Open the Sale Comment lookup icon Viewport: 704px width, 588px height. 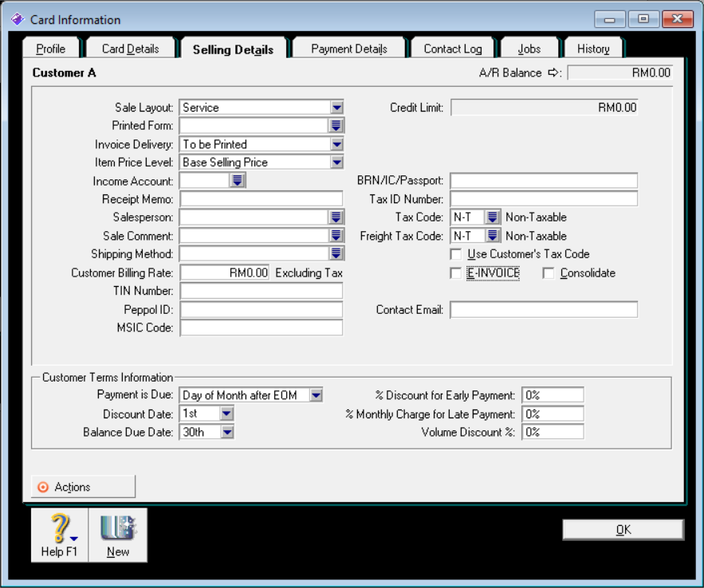pos(336,236)
